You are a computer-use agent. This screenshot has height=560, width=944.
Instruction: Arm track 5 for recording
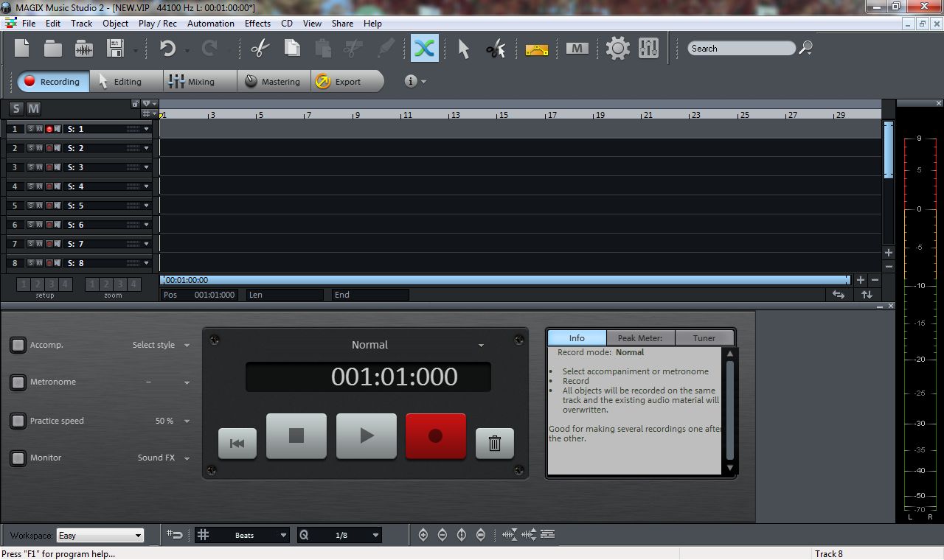(49, 206)
